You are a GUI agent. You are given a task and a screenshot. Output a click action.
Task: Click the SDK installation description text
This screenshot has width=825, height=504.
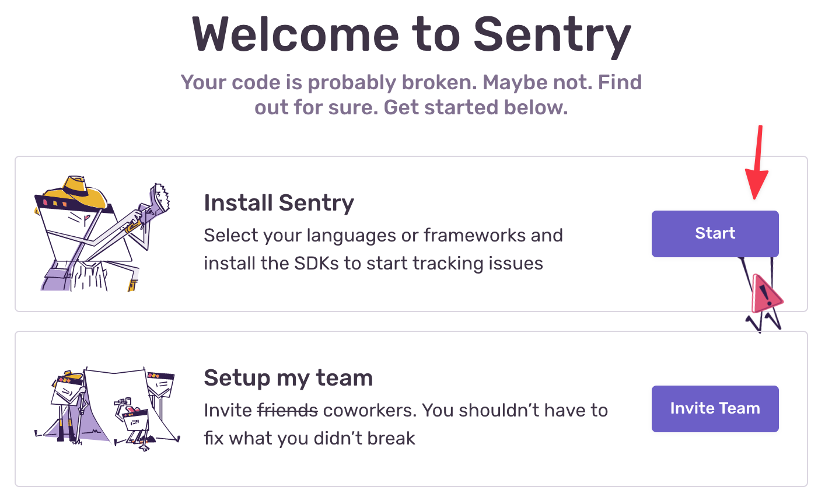click(383, 249)
